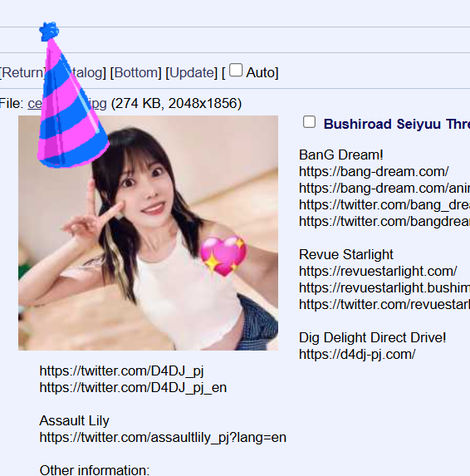The height and width of the screenshot is (476, 470).
Task: Click the revuestarlight.bushim URL
Action: [x=384, y=287]
